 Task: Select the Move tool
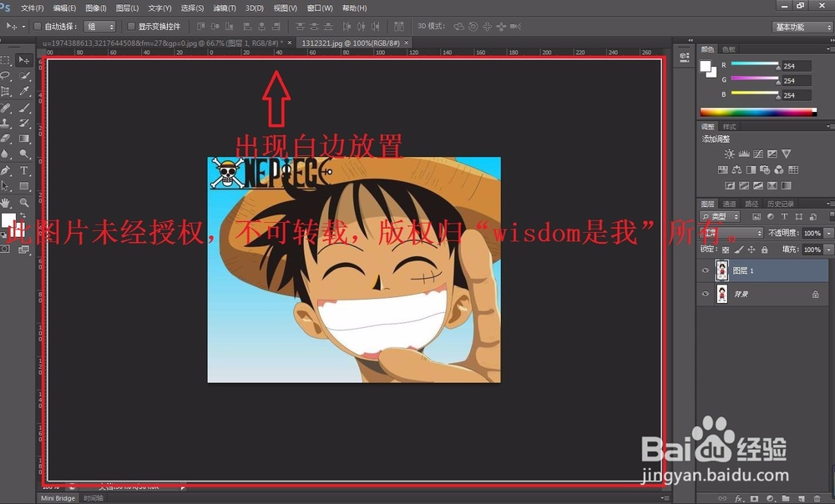pos(23,60)
